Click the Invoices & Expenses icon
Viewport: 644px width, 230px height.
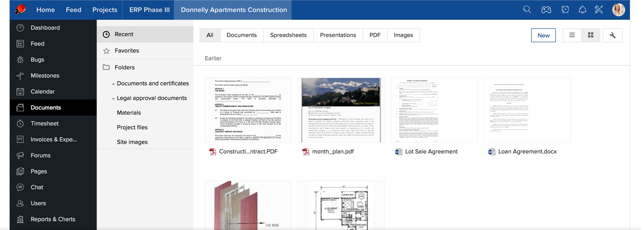pyautogui.click(x=20, y=139)
